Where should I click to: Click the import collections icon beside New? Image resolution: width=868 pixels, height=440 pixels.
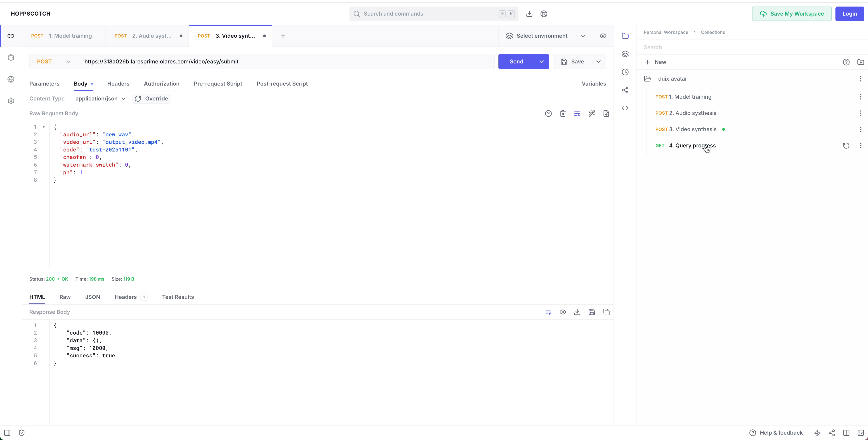pos(860,62)
